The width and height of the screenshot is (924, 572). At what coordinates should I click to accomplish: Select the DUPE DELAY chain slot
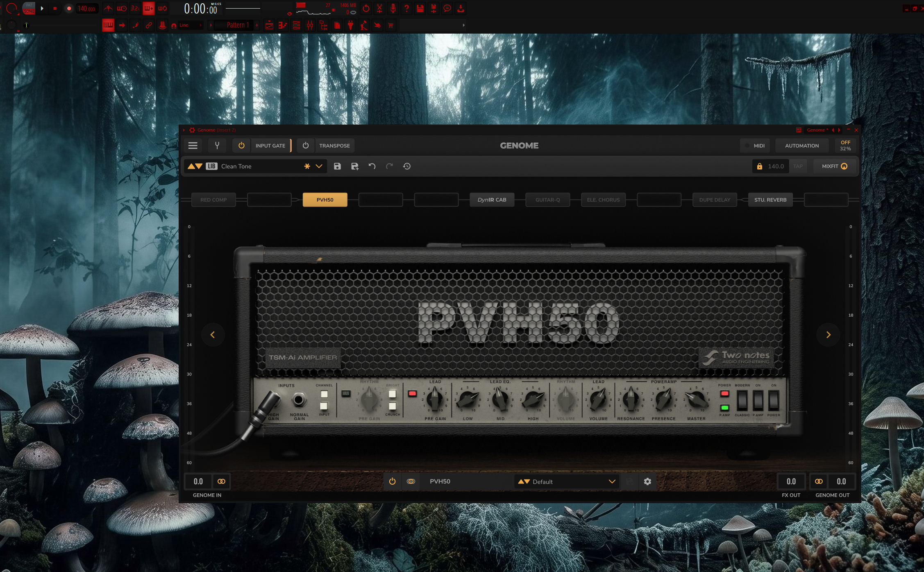pos(715,200)
